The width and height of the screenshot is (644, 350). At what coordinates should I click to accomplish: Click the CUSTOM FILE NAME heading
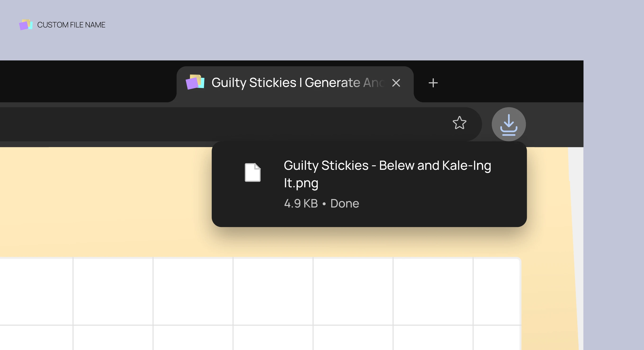(x=71, y=24)
